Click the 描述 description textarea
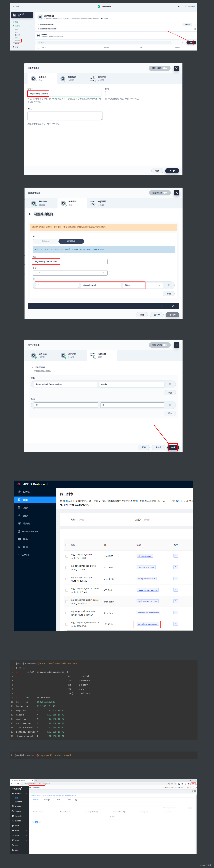Viewport: 214px width, 868px height. tap(65, 116)
